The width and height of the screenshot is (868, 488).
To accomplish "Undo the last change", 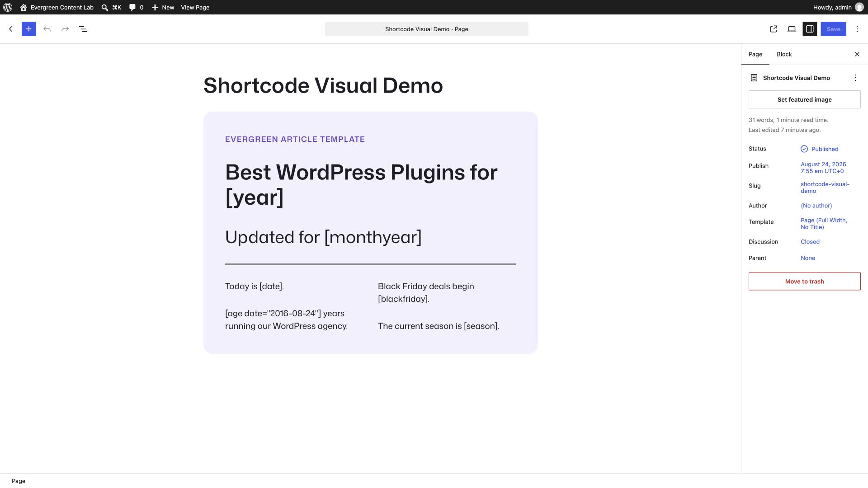I will pos(47,29).
